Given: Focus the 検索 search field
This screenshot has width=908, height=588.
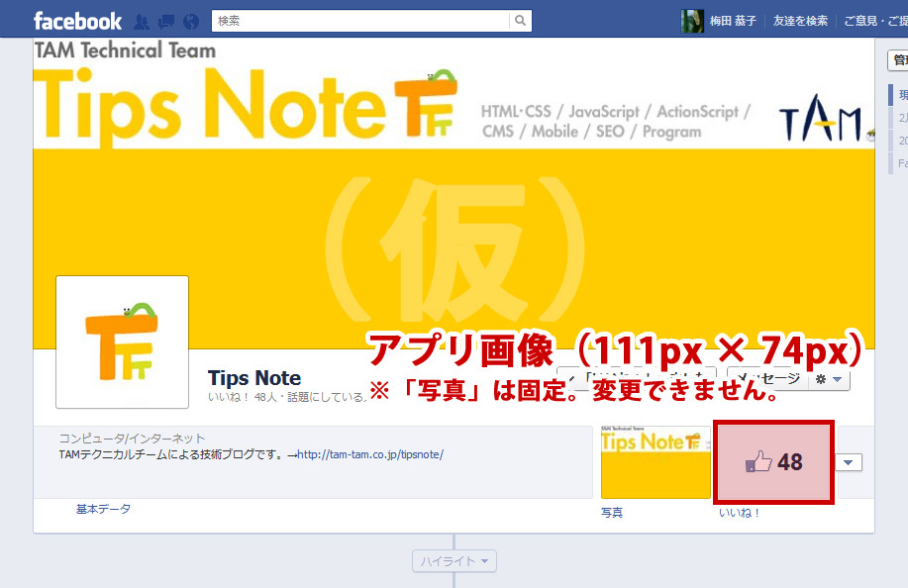Looking at the screenshot, I should (x=360, y=21).
